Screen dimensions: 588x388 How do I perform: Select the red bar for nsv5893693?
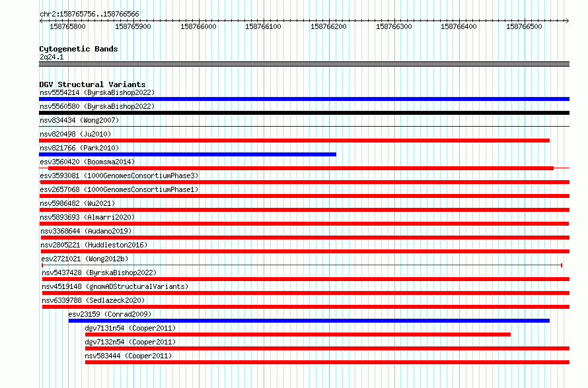pos(305,224)
